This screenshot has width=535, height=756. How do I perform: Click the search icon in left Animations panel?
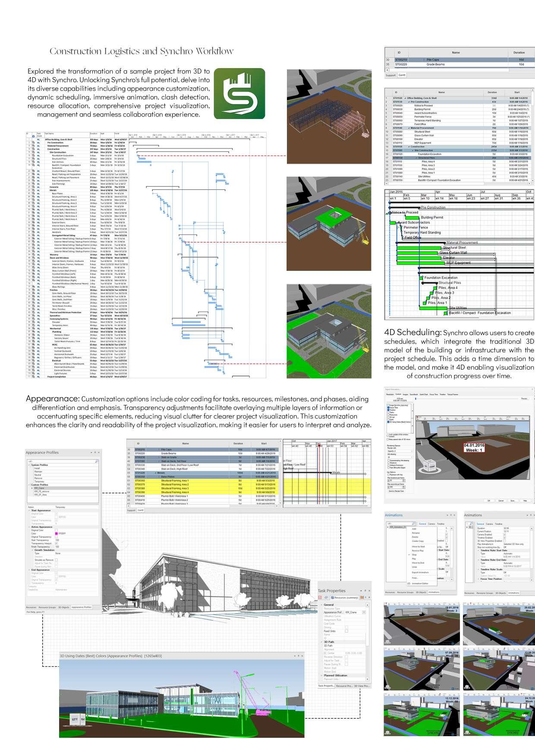[413, 523]
